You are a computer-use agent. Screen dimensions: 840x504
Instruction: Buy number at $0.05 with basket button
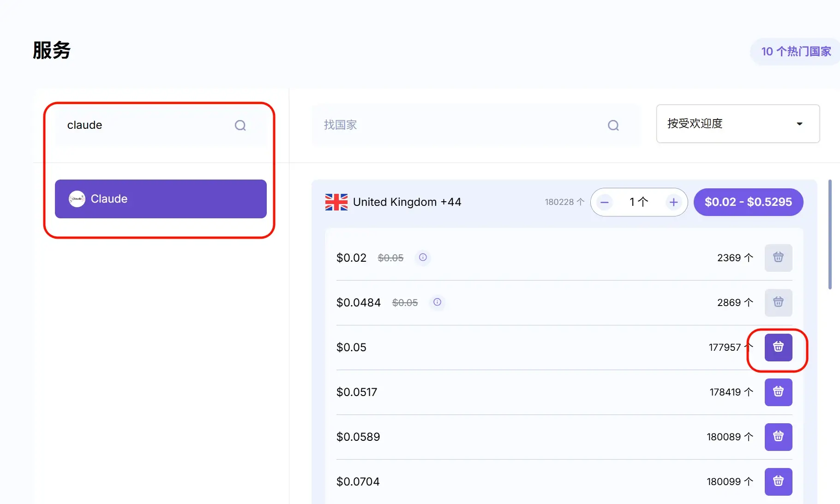[x=778, y=347]
